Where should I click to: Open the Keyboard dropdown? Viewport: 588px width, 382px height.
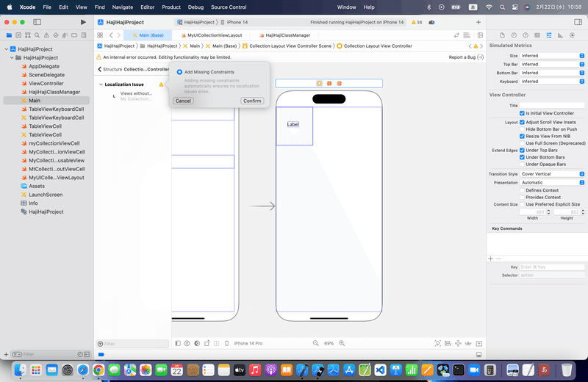tap(552, 82)
